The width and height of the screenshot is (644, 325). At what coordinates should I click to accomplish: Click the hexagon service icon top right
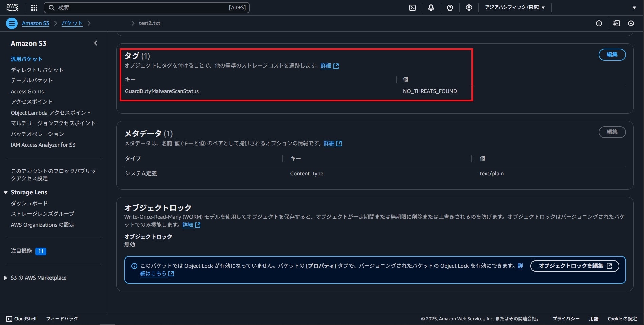631,23
